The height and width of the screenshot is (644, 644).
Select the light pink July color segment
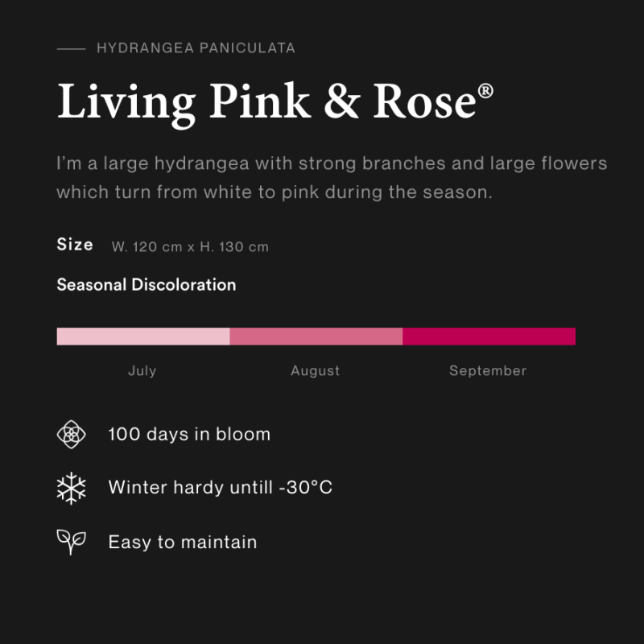point(143,336)
